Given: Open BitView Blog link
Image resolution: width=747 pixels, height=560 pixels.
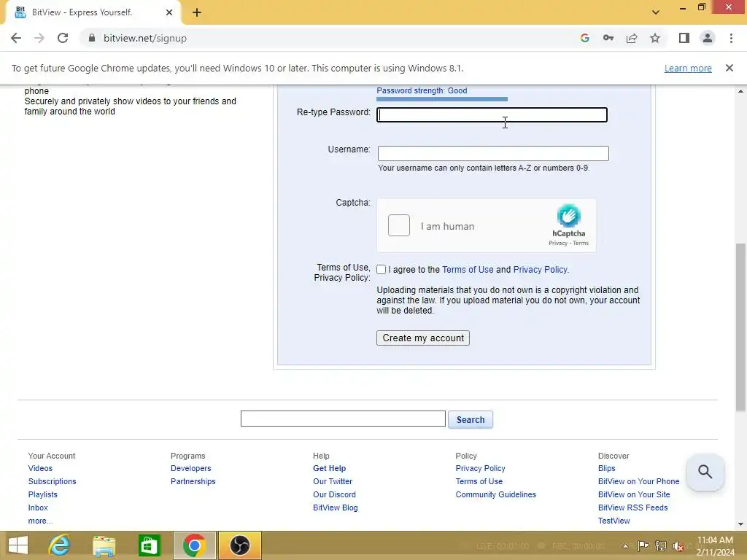Looking at the screenshot, I should [x=335, y=507].
